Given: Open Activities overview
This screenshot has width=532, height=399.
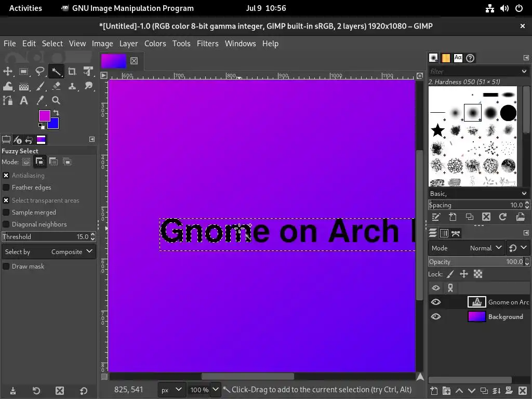Looking at the screenshot, I should [25, 8].
